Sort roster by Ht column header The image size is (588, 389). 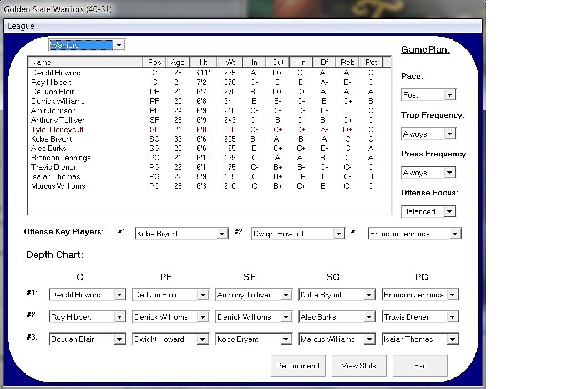pyautogui.click(x=203, y=62)
